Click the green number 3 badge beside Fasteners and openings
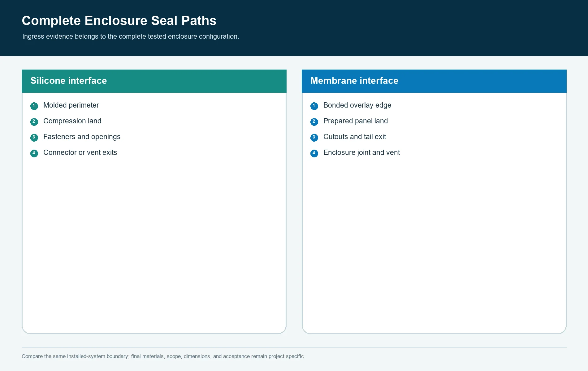Image resolution: width=588 pixels, height=371 pixels. click(34, 138)
